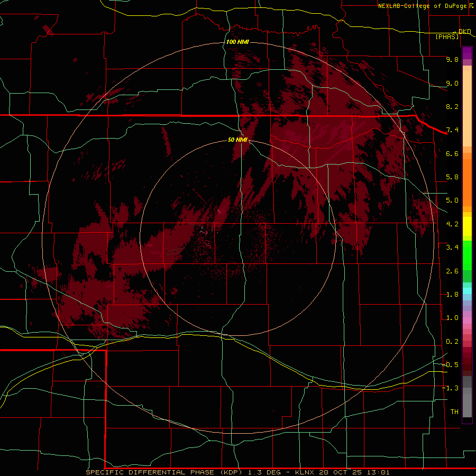Click the 4.2 value on the color scale
The image size is (476, 476).
click(452, 224)
